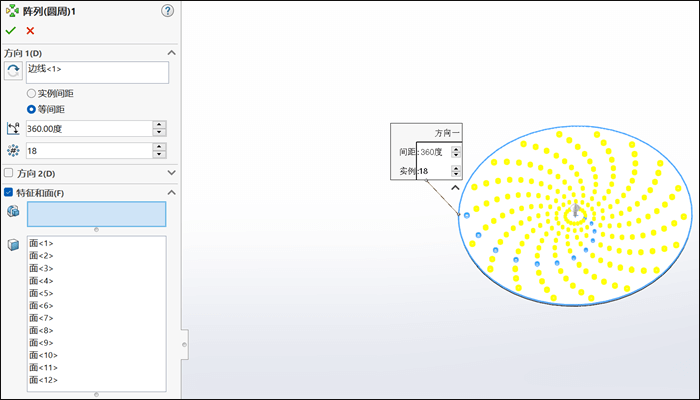This screenshot has height=400, width=700.
Task: Select 面<6> in the faces list
Action: pyautogui.click(x=41, y=306)
